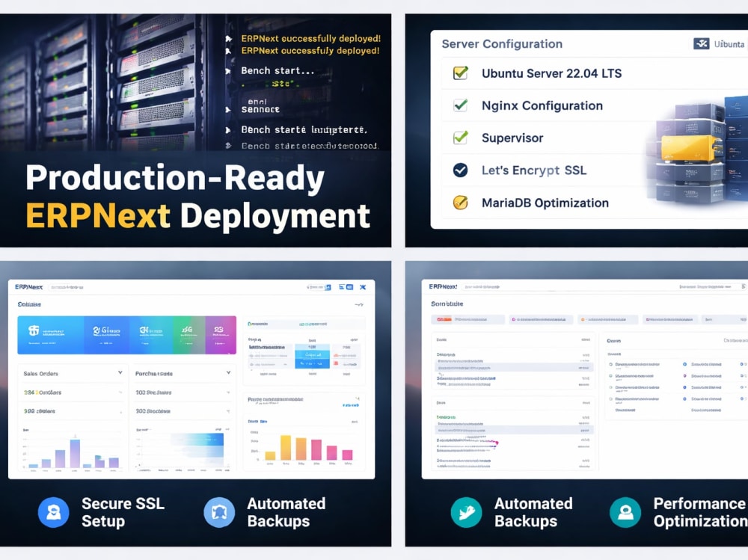Click the blue Secure SSL Setup icon
This screenshot has height=560, width=748.
[x=53, y=512]
